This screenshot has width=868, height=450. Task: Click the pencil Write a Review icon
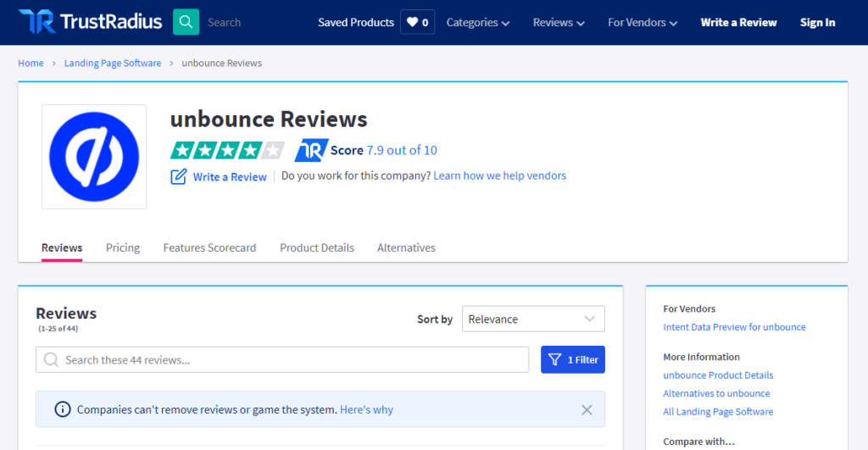coord(178,176)
